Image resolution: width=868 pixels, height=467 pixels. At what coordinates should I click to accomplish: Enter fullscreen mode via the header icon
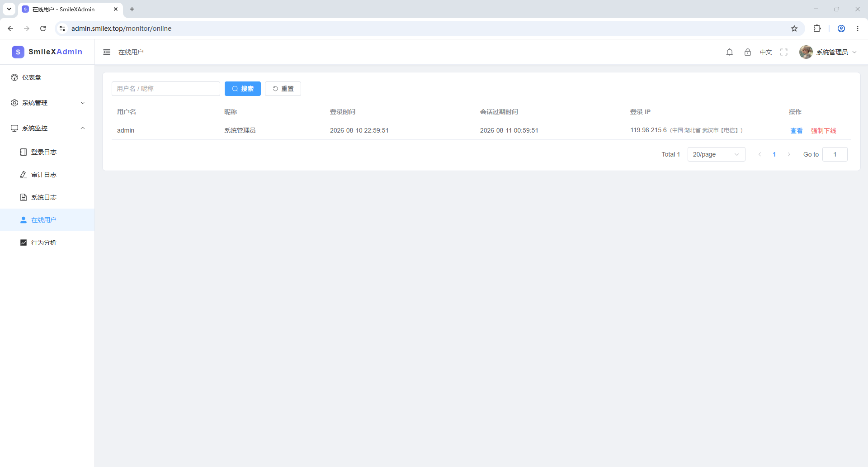(784, 52)
